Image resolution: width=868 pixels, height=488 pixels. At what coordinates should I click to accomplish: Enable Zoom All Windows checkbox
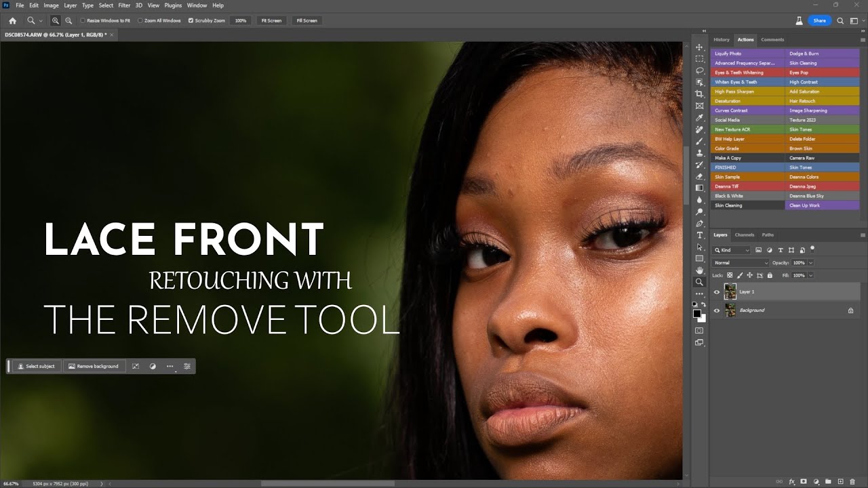point(140,20)
